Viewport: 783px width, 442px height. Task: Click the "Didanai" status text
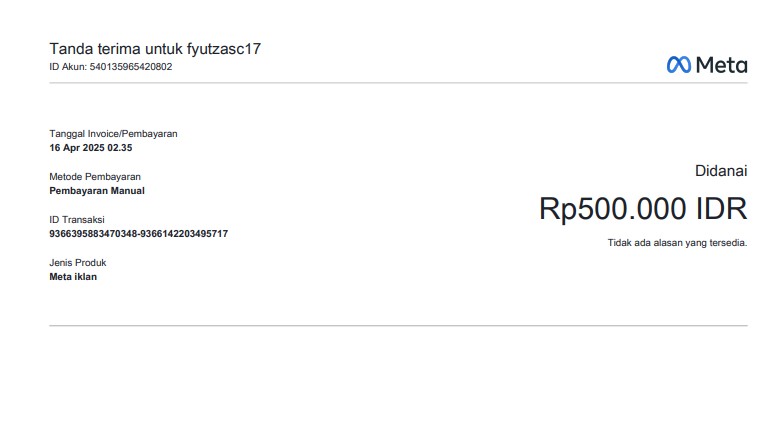(721, 171)
